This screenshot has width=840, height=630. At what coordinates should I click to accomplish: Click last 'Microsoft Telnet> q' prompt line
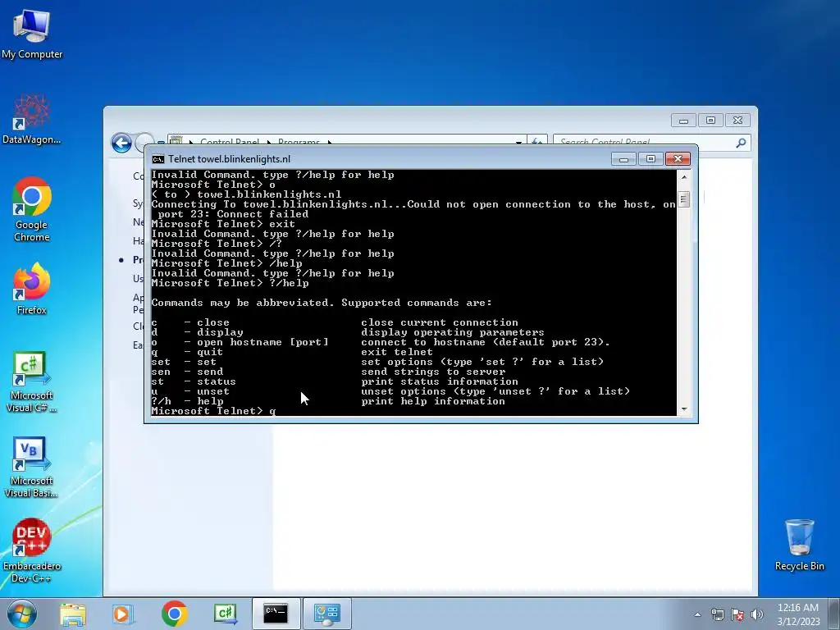click(x=214, y=411)
